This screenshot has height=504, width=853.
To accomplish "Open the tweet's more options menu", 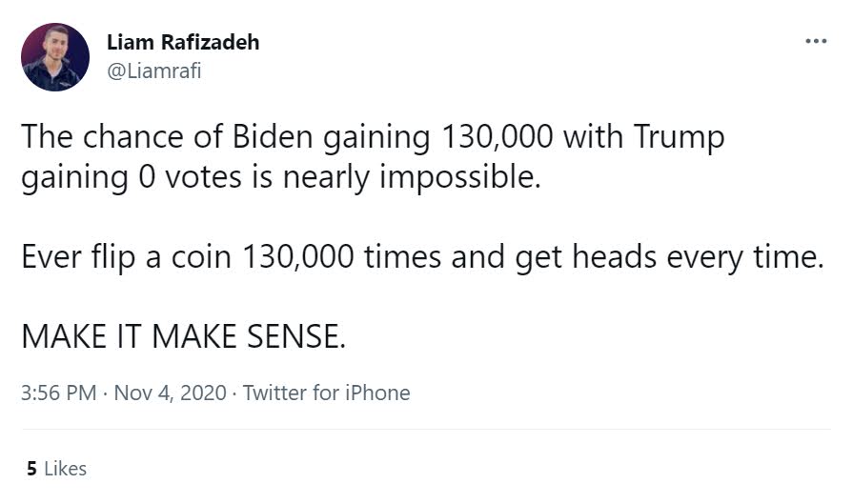I will coord(816,41).
